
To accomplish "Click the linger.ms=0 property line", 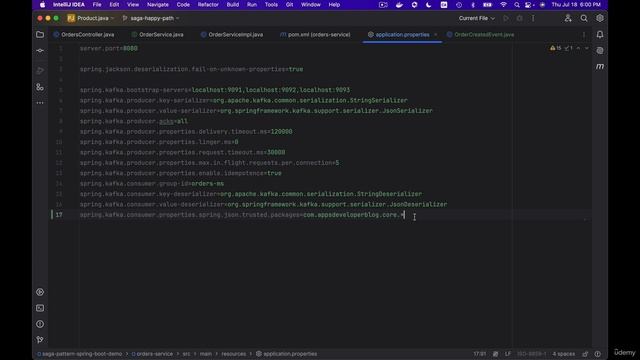I will (159, 142).
